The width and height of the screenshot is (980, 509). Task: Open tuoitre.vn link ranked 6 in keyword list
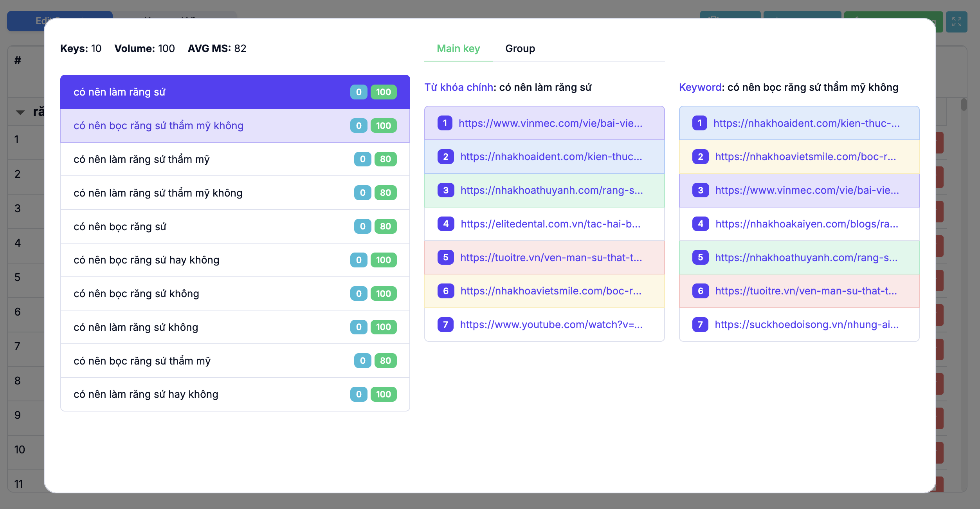[806, 291]
